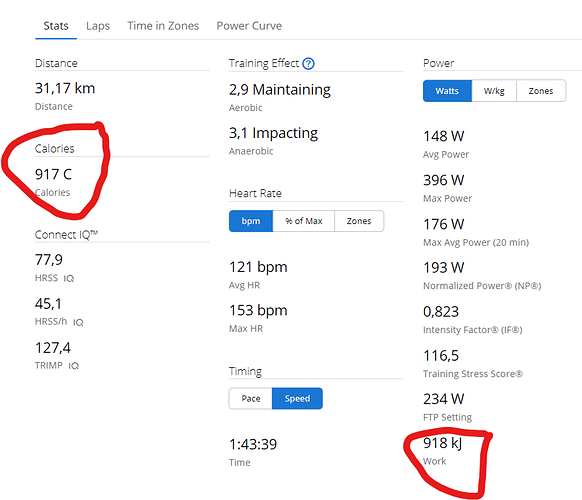Click the 918 kJ Work value

(442, 443)
